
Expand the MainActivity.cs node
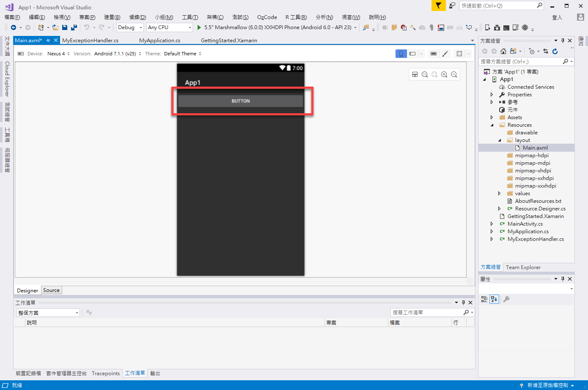coord(492,224)
